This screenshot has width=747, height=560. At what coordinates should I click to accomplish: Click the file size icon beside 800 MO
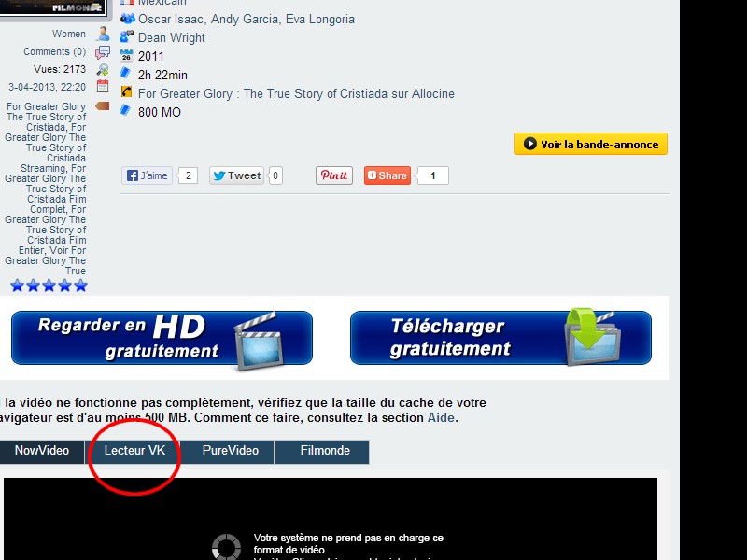pyautogui.click(x=125, y=110)
